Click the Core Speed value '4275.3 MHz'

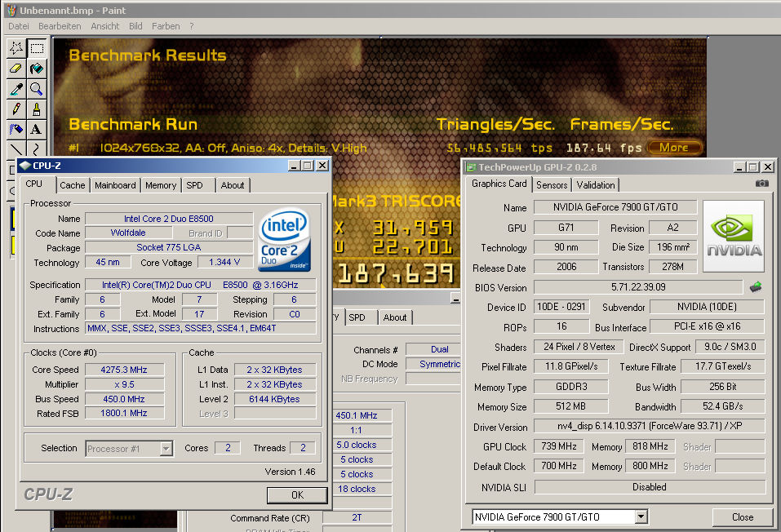[125, 370]
